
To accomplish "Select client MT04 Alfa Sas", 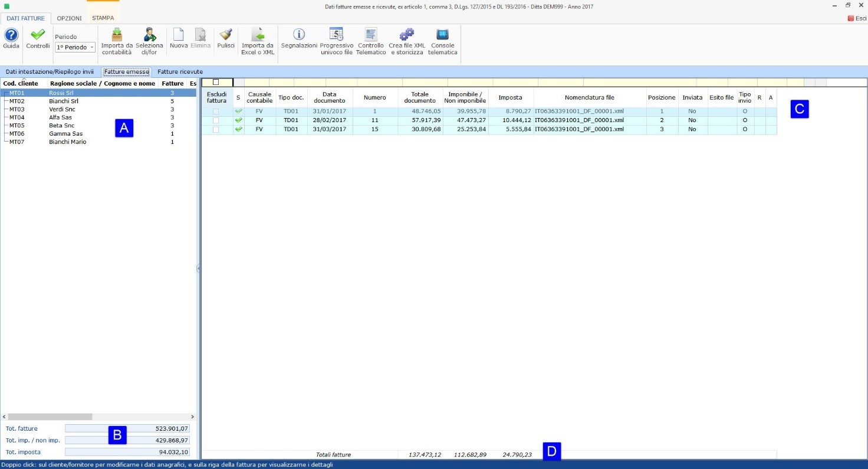I will 98,117.
